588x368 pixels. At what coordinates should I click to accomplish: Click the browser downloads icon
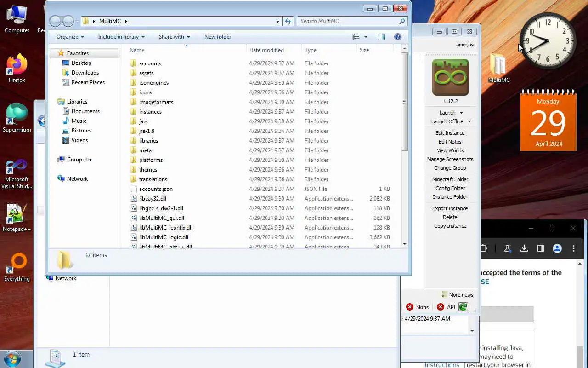pyautogui.click(x=524, y=248)
